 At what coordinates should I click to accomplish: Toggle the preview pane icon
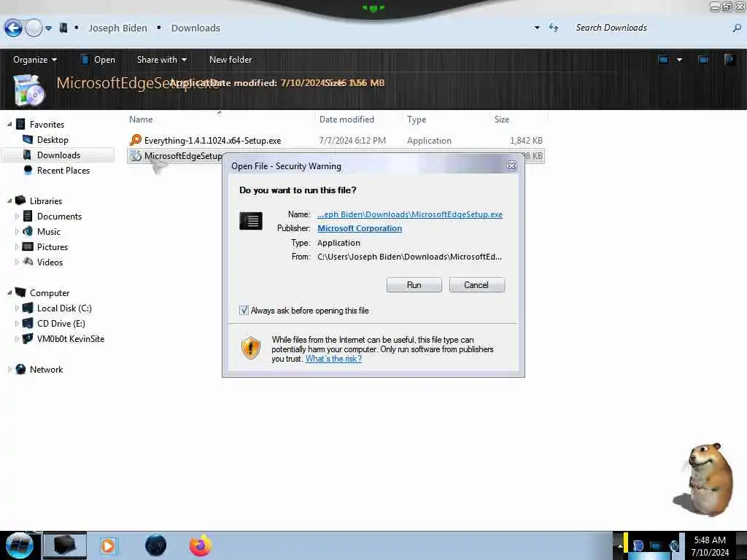coord(703,60)
